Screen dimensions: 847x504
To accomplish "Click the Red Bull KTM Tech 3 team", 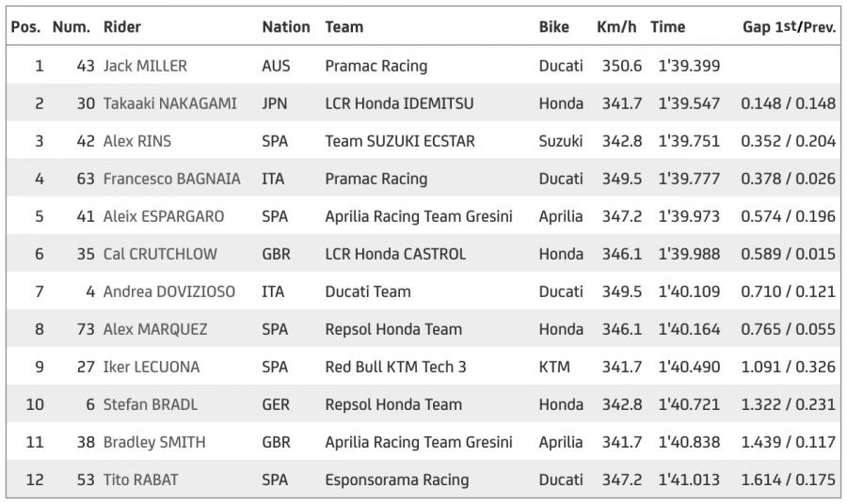I will tap(395, 367).
